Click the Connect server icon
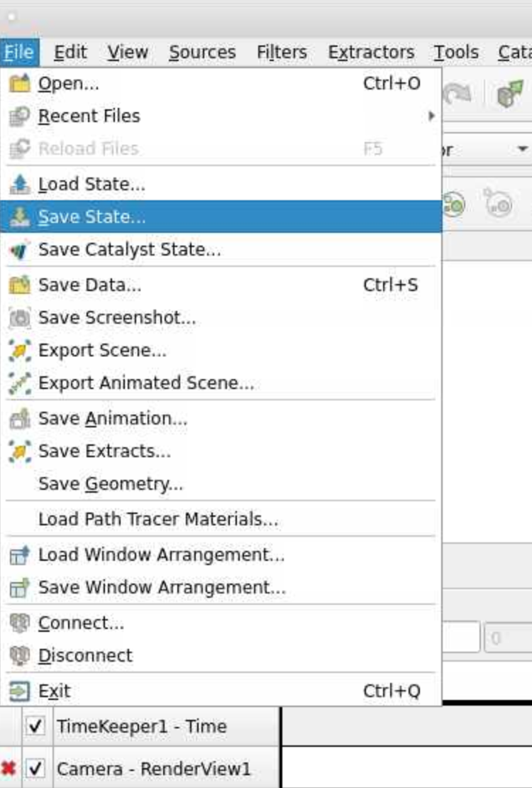 pos(20,623)
